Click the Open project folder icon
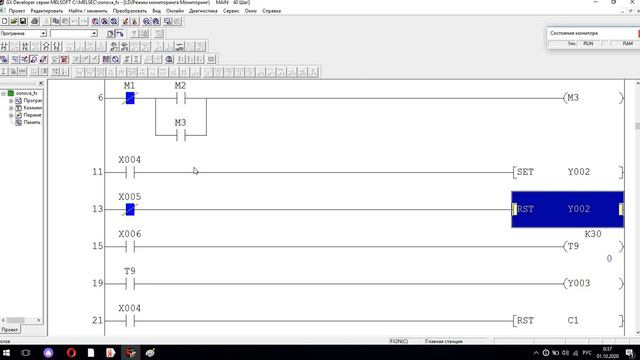Viewport: 640px width, 360px height. (x=14, y=21)
